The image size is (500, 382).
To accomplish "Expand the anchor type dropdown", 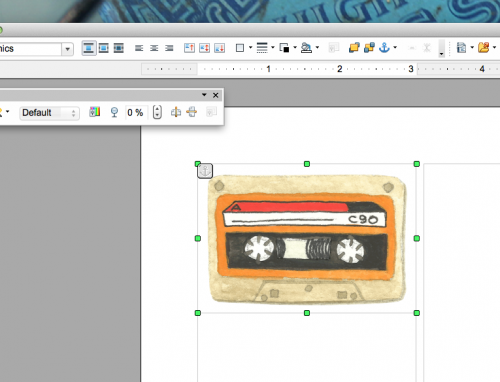I will click(x=395, y=48).
